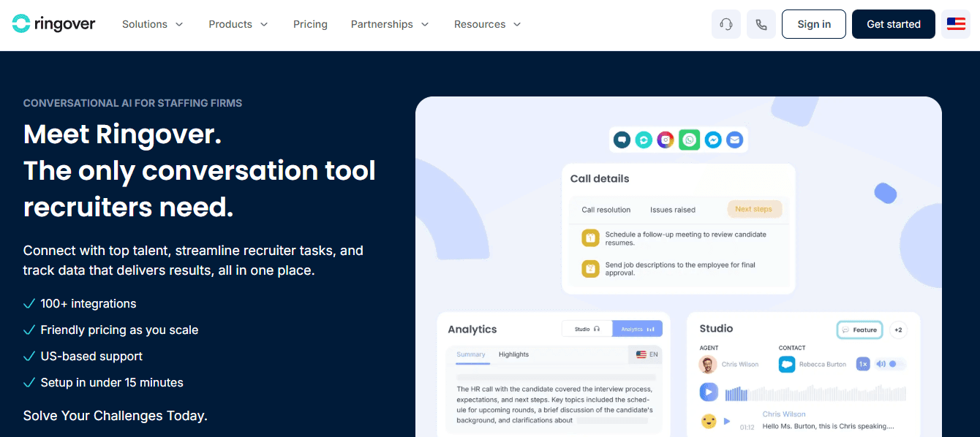This screenshot has height=437, width=980.
Task: Click the teal chat channel icon
Action: pos(644,140)
